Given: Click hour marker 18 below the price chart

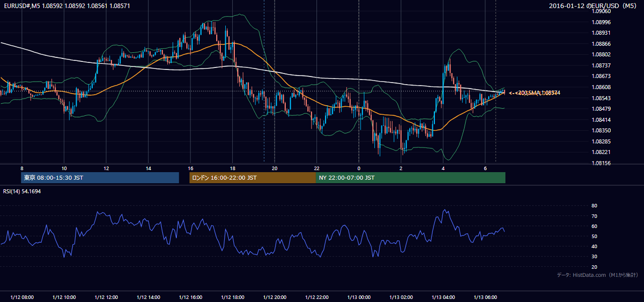Looking at the screenshot, I should pos(232,168).
